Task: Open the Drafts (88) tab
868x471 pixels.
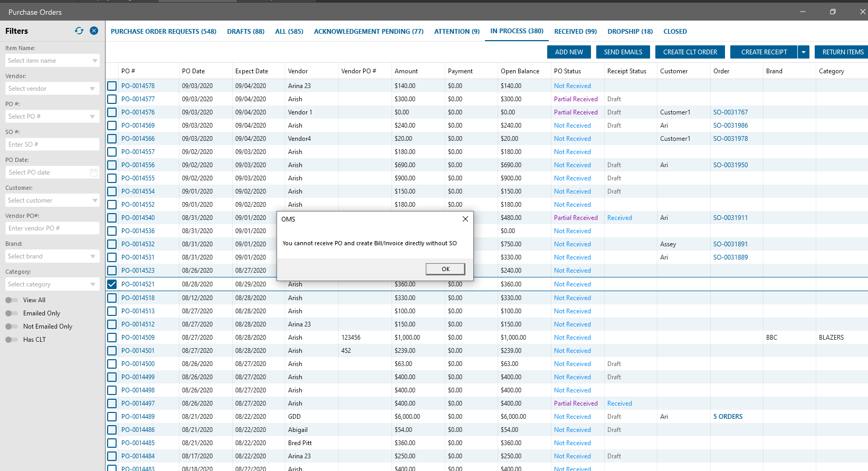Action: point(246,32)
